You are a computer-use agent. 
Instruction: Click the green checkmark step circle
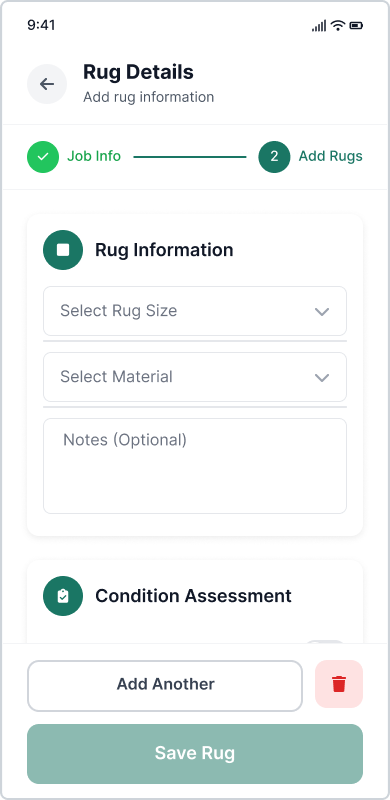coord(43,157)
